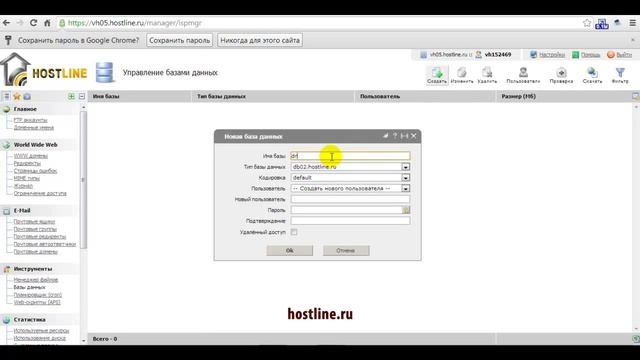Image resolution: width=640 pixels, height=360 pixels.
Task: Click the Скачать toolbar icon
Action: point(592,76)
